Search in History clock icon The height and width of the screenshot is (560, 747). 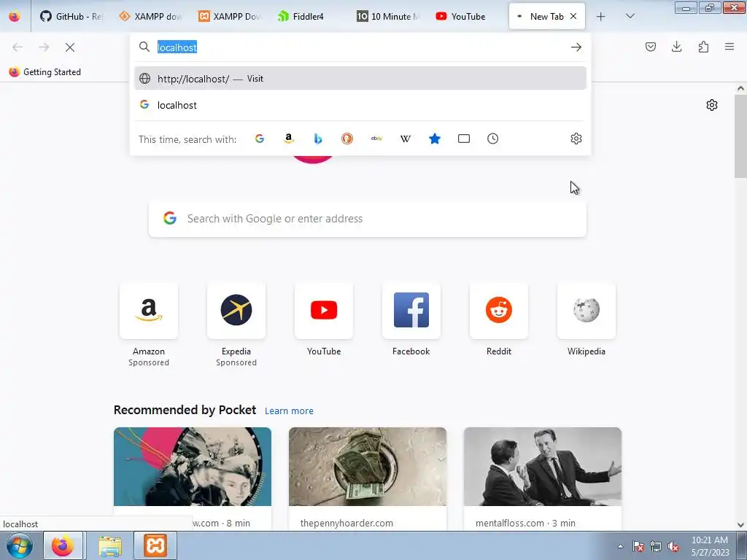[x=493, y=139]
